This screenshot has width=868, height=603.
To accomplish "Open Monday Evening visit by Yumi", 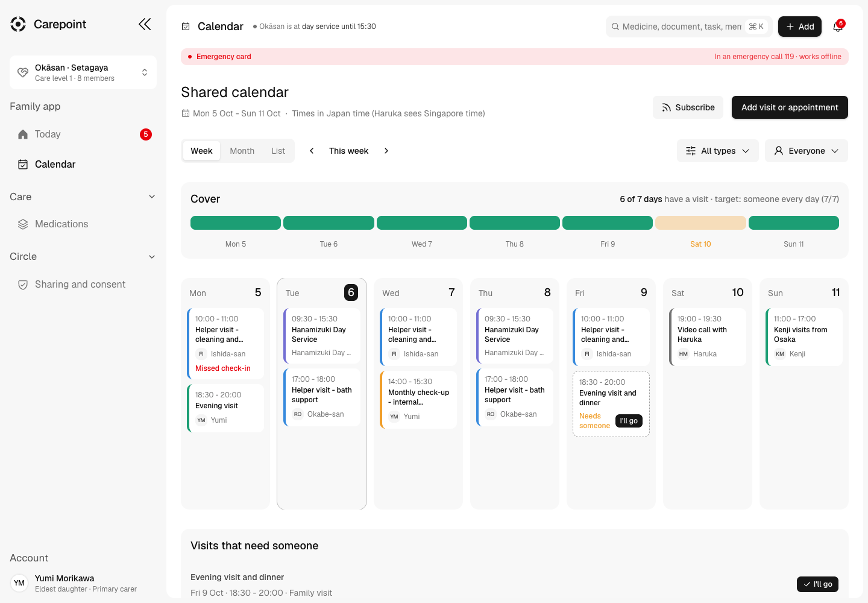I will 225,408.
